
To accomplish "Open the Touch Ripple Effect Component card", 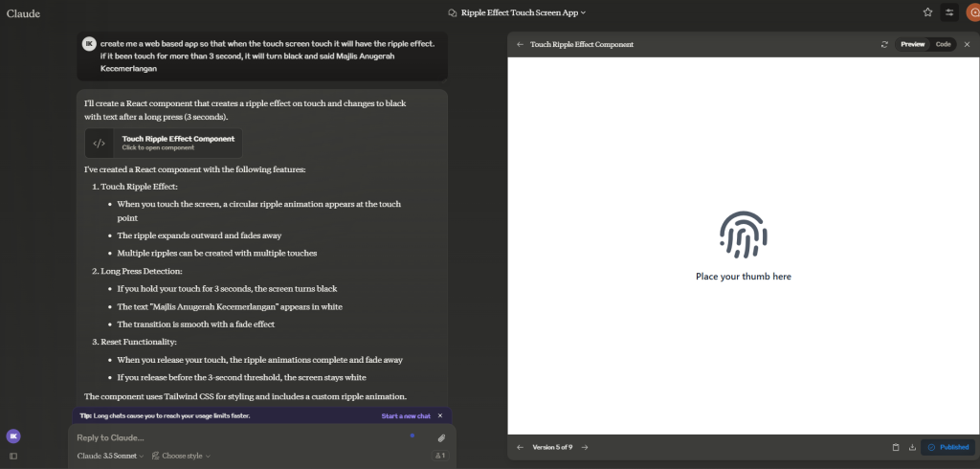I will point(163,144).
